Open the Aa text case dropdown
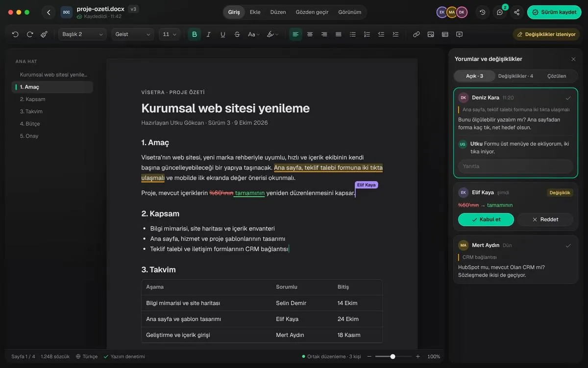Viewport: 588px width, 368px height. pyautogui.click(x=253, y=34)
